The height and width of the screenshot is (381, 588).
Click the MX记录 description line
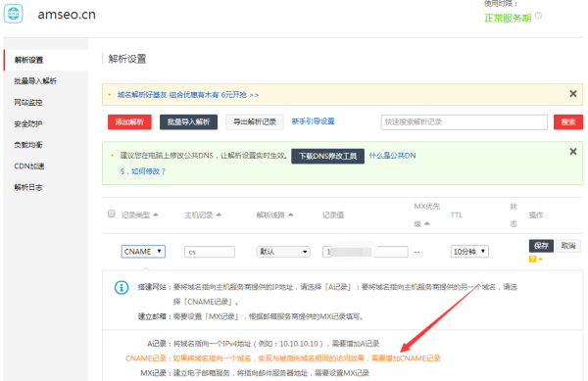[255, 373]
